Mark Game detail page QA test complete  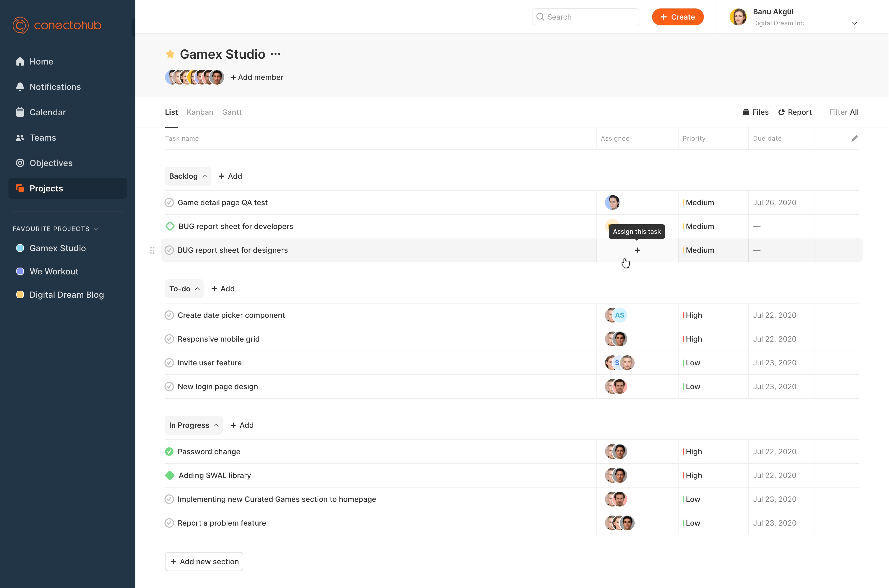(169, 203)
